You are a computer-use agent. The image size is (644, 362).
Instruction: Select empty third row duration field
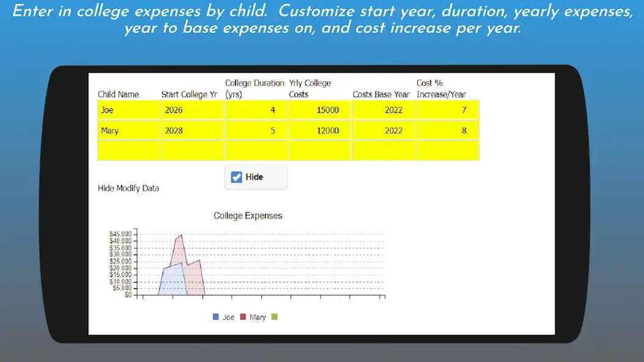[x=256, y=150]
